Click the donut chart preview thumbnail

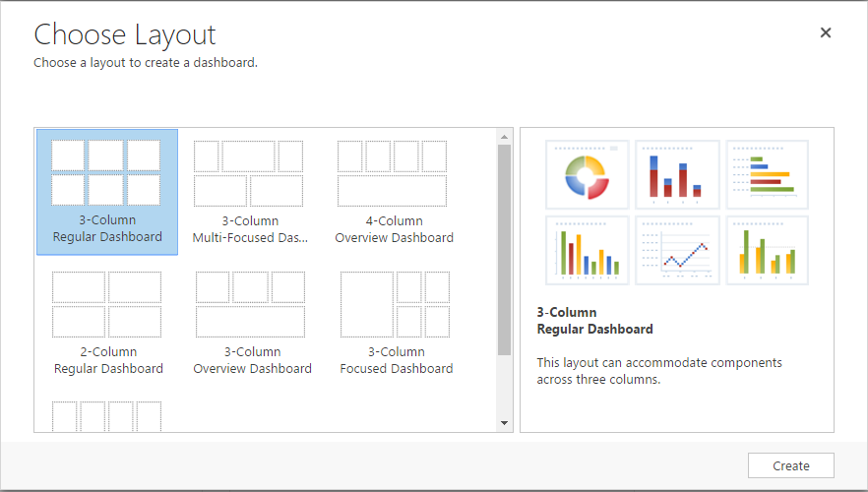(x=588, y=174)
